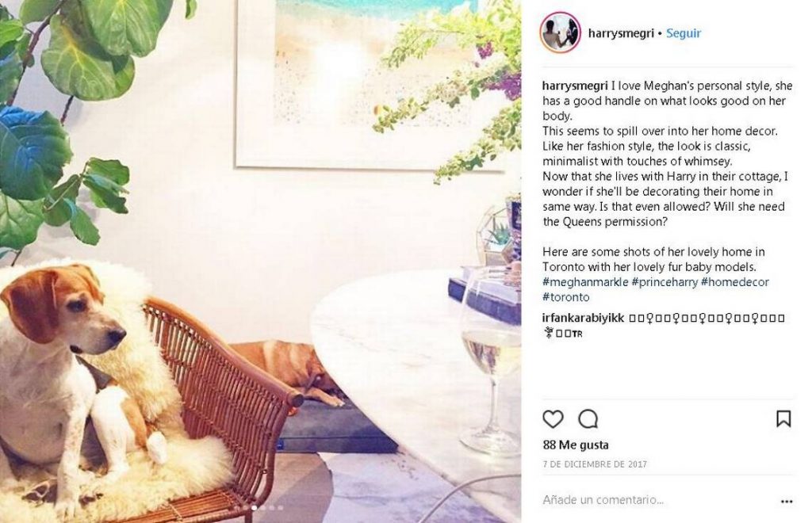Open harrysmegri username beside Seguir
This screenshot has width=812, height=523.
pos(620,33)
